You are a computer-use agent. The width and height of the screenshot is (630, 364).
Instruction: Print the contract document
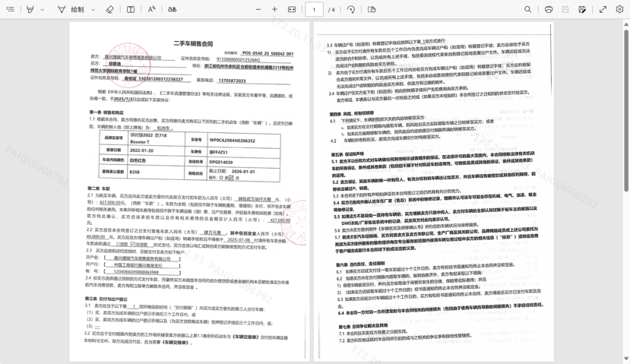pos(549,10)
